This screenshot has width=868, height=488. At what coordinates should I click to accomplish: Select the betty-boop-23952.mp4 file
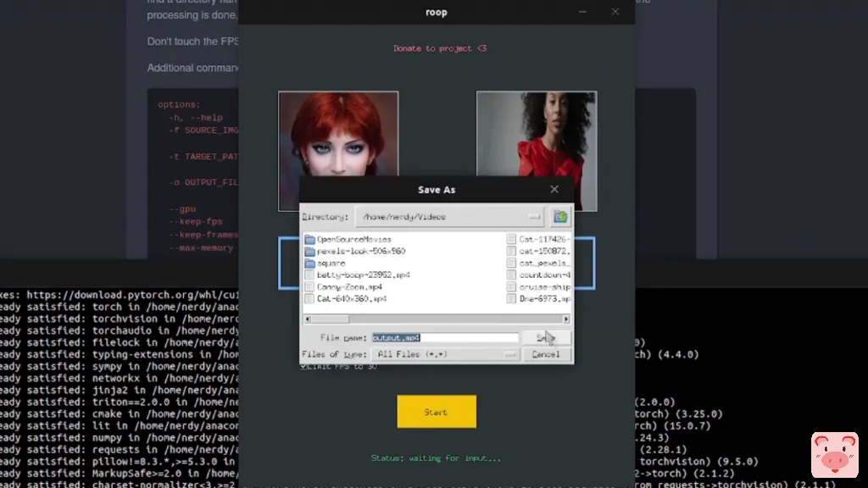click(x=357, y=275)
